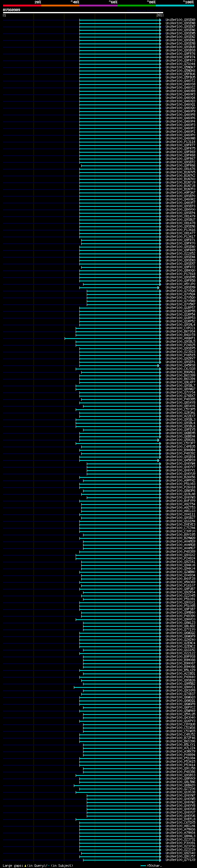This screenshot has height=868, width=197.
Task: Select label UniRef100_P48390
Action: [180, 616]
